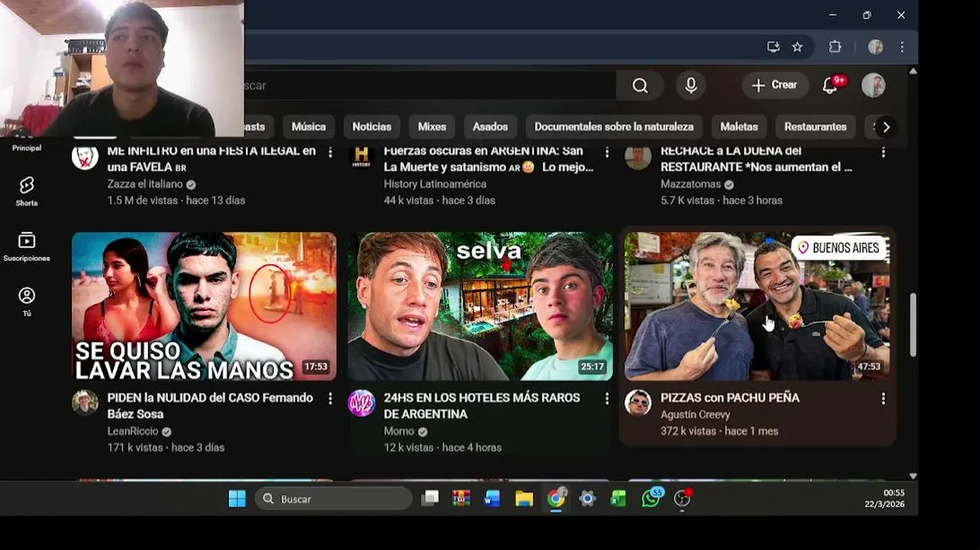980x550 pixels.
Task: Play the BUENOS AIRES pizza video thumbnail
Action: (757, 306)
